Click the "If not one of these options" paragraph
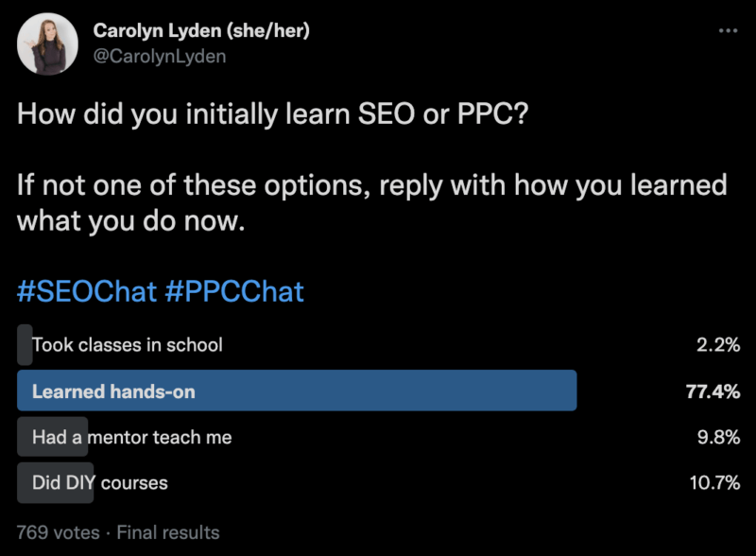Image resolution: width=756 pixels, height=556 pixels. point(371,200)
